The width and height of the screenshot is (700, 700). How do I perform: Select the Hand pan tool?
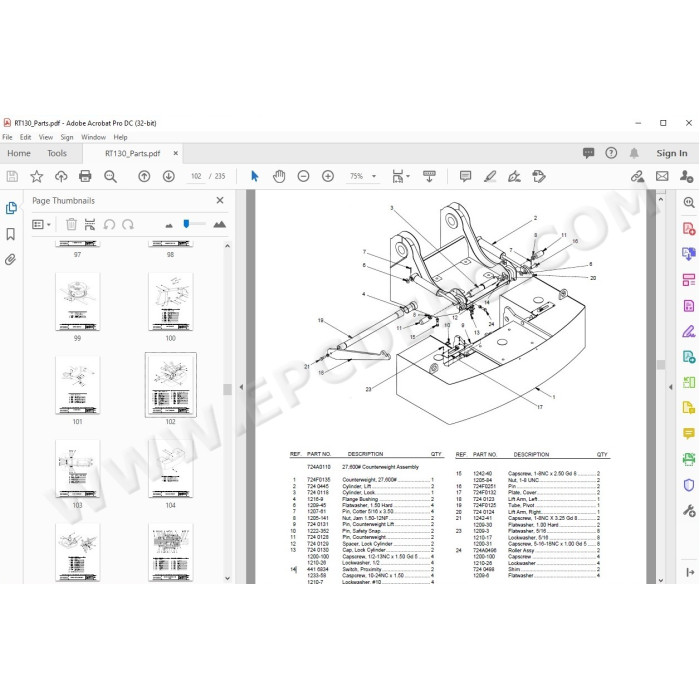tap(279, 176)
